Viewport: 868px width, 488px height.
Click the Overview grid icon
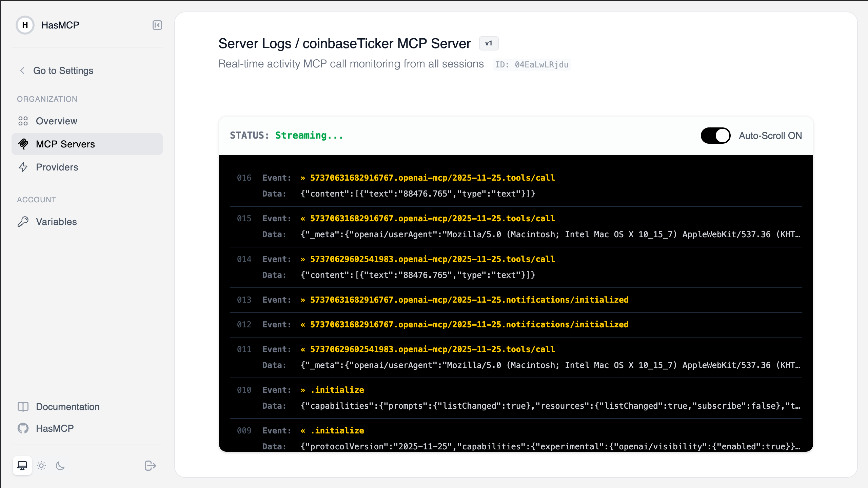[x=23, y=121]
